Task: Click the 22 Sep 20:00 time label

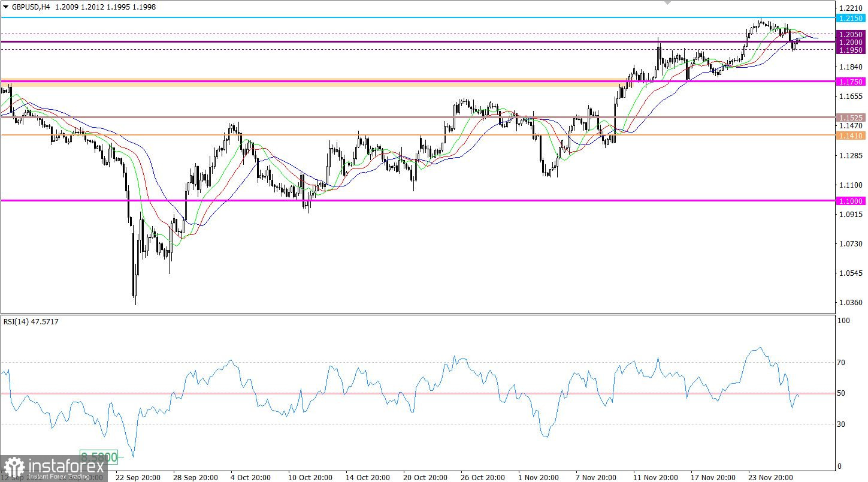Action: point(138,478)
